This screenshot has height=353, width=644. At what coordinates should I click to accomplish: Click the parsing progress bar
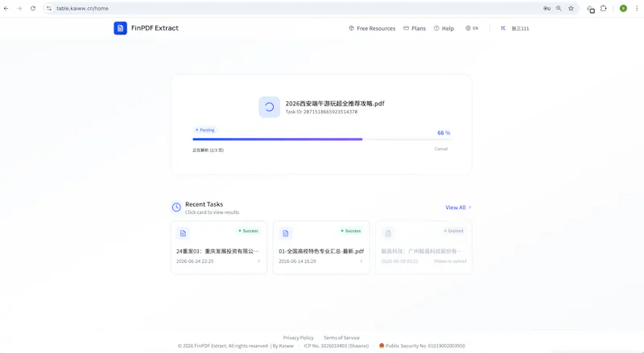(x=322, y=139)
